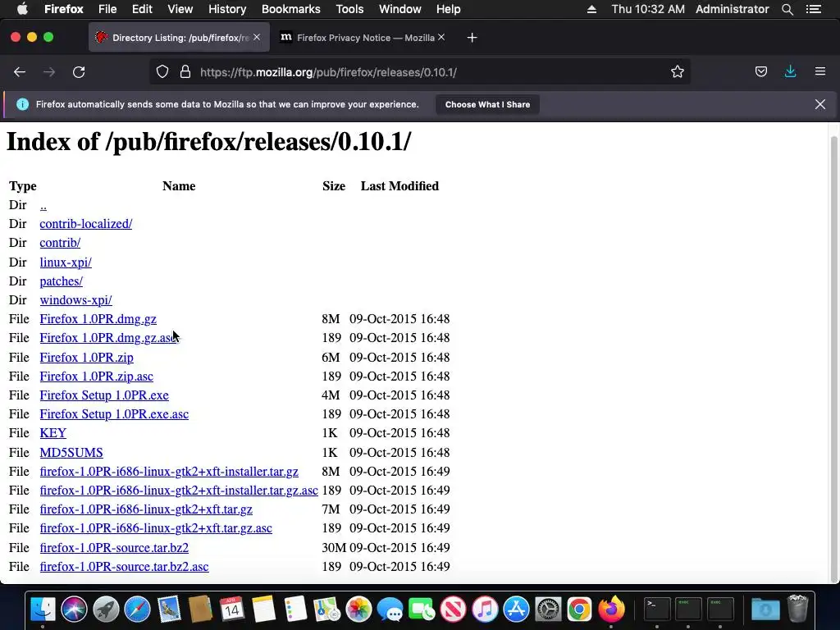Open the Downloads folder in the dock
Screen dimensions: 840x630
click(765, 609)
